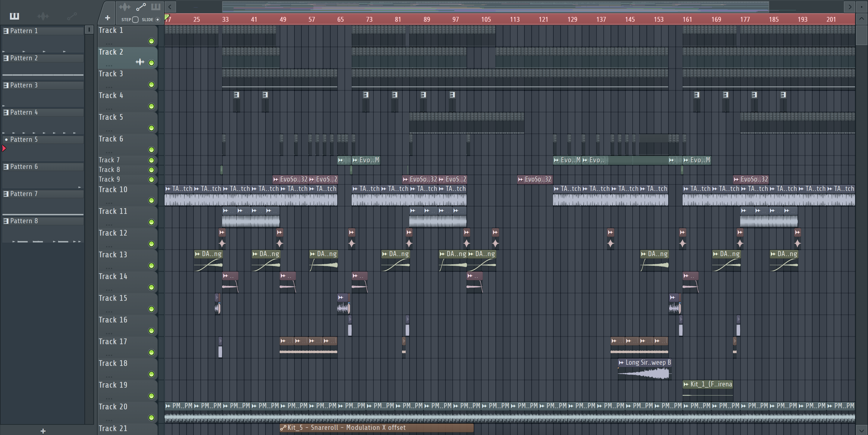Screen dimensions: 868x435
Task: Mute Track 1 with its green LED
Action: click(152, 41)
